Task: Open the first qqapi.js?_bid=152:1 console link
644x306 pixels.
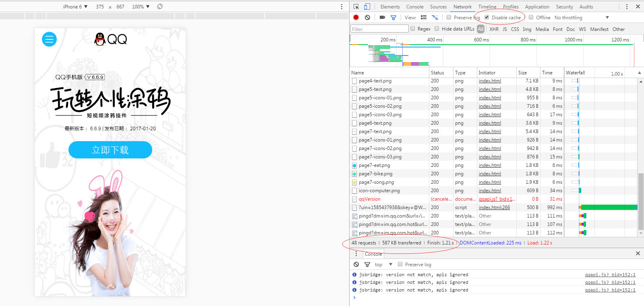Action: click(610, 275)
